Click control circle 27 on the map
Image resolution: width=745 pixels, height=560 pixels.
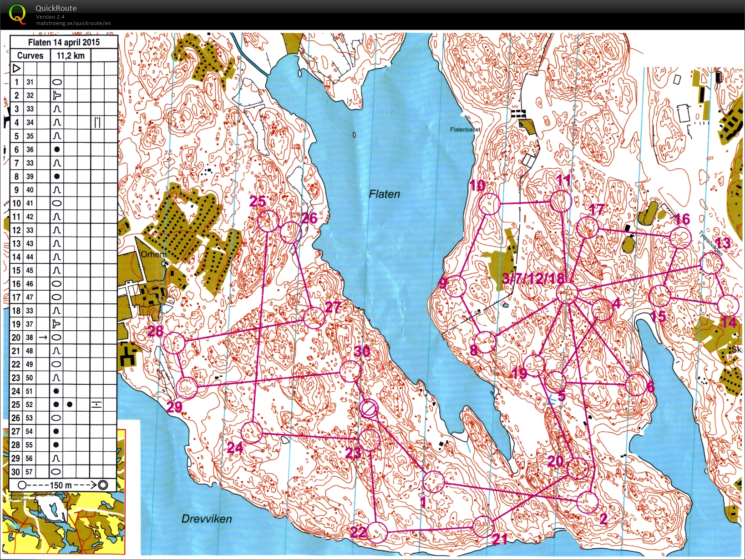click(x=314, y=318)
